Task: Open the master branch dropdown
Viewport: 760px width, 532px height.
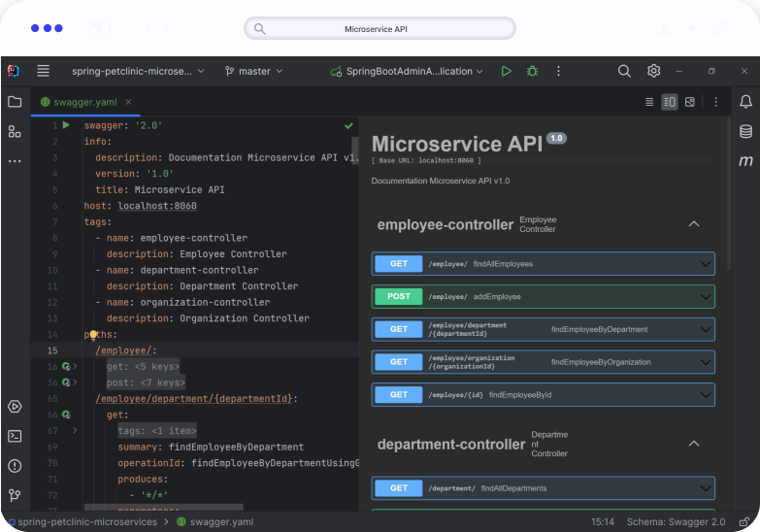Action: tap(254, 71)
